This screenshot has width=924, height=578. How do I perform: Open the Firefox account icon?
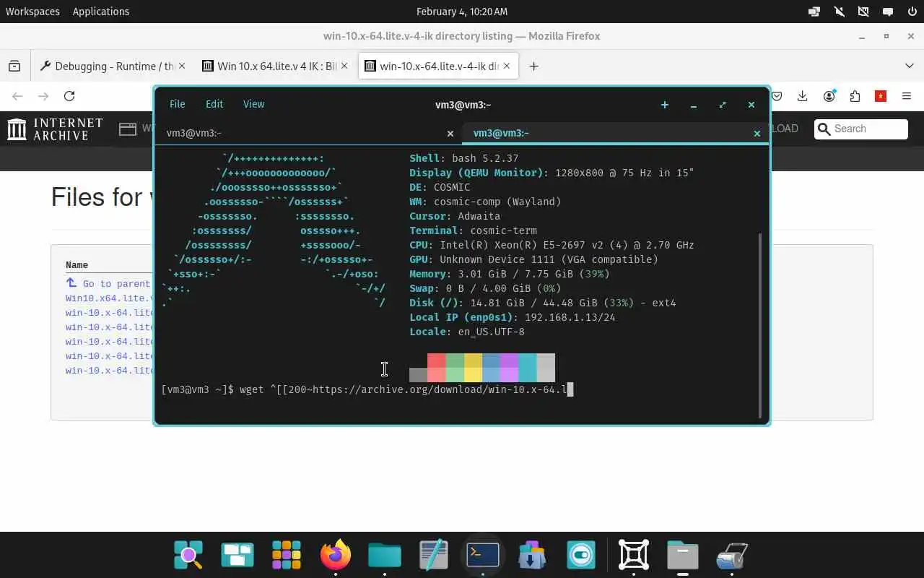(829, 96)
